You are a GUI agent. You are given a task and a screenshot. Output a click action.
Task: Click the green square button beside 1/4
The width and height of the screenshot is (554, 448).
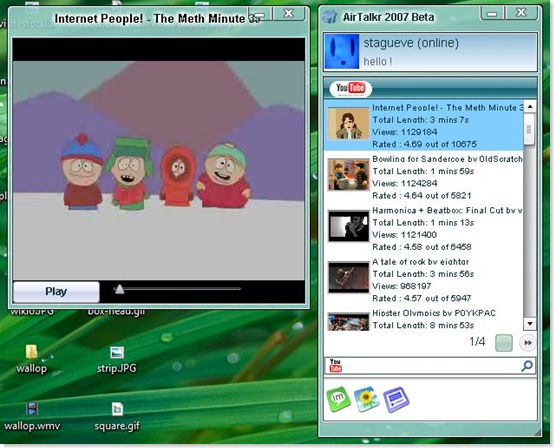click(x=504, y=343)
